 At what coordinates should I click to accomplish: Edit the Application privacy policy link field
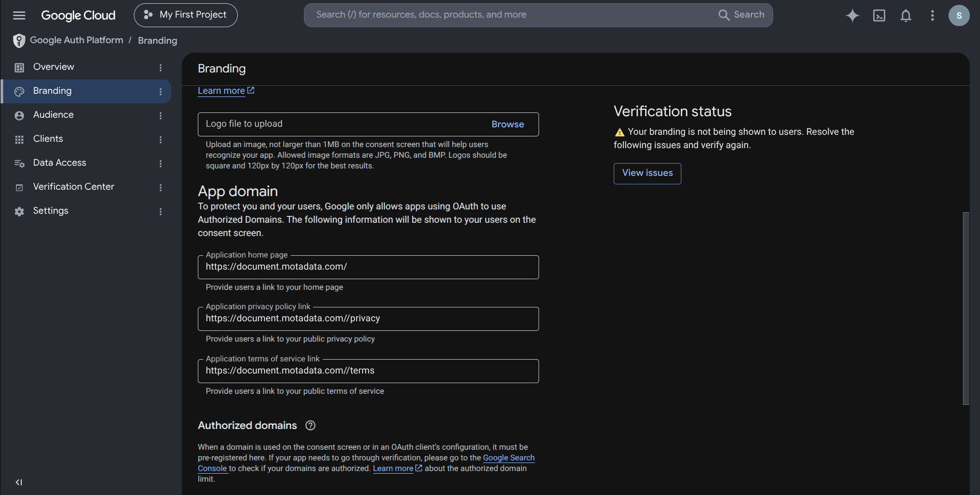pos(368,319)
